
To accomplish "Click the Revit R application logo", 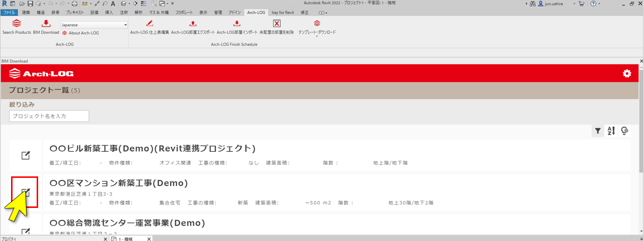I will 5,4.
